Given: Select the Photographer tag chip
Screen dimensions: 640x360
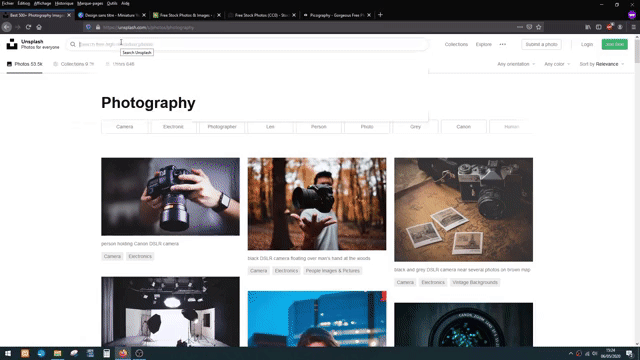Looking at the screenshot, I should tap(222, 127).
